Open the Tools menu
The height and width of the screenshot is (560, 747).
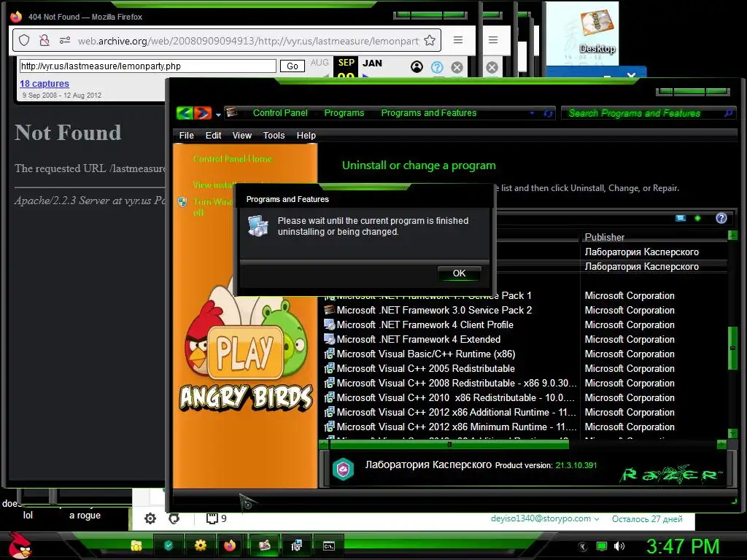coord(274,135)
